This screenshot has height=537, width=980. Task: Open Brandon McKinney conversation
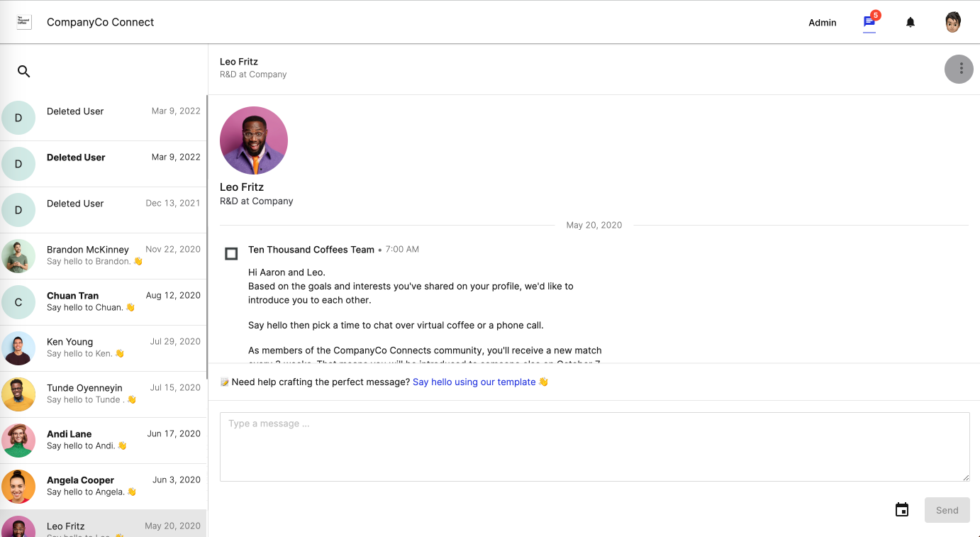tap(103, 256)
